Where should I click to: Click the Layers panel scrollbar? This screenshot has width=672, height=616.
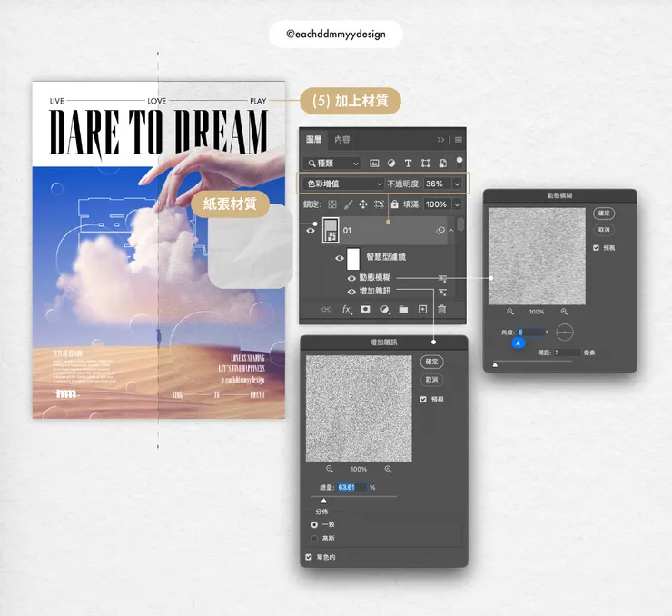460,224
